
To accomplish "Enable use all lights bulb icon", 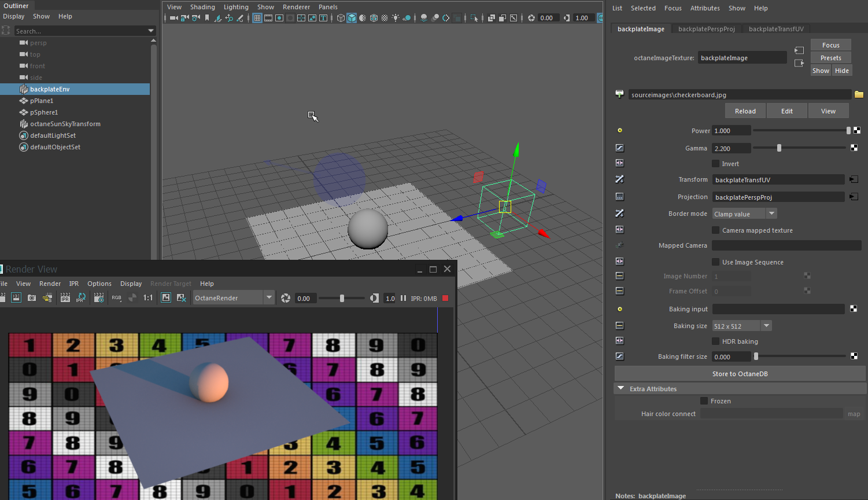I will coord(396,18).
